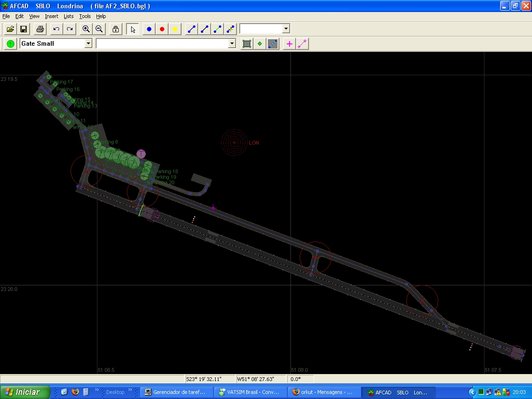532x399 pixels.
Task: Open the Lists menu
Action: point(68,16)
